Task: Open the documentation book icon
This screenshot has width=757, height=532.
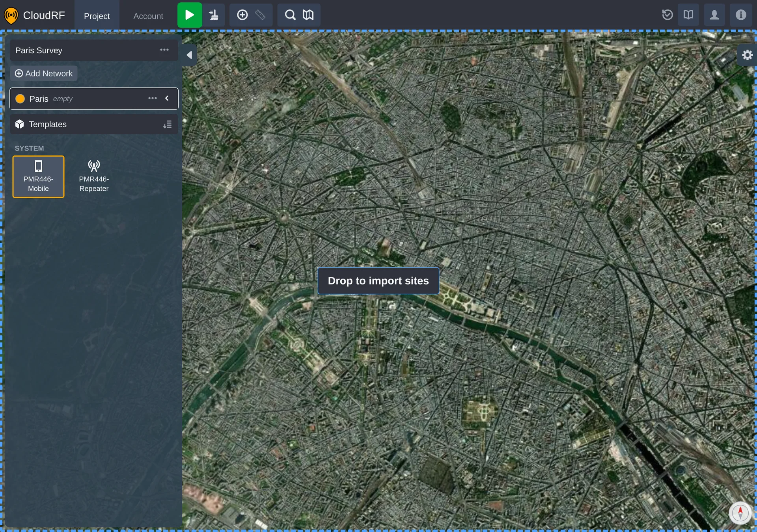Action: pyautogui.click(x=688, y=15)
